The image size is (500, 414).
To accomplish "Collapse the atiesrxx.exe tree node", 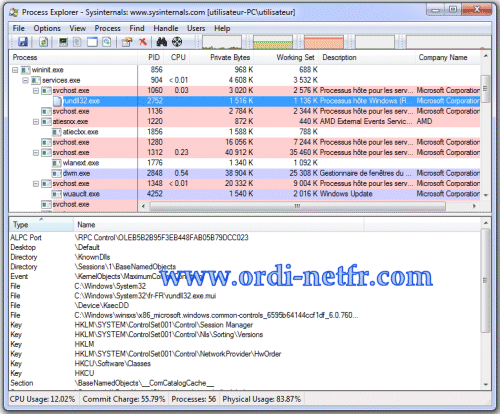I will [x=36, y=122].
